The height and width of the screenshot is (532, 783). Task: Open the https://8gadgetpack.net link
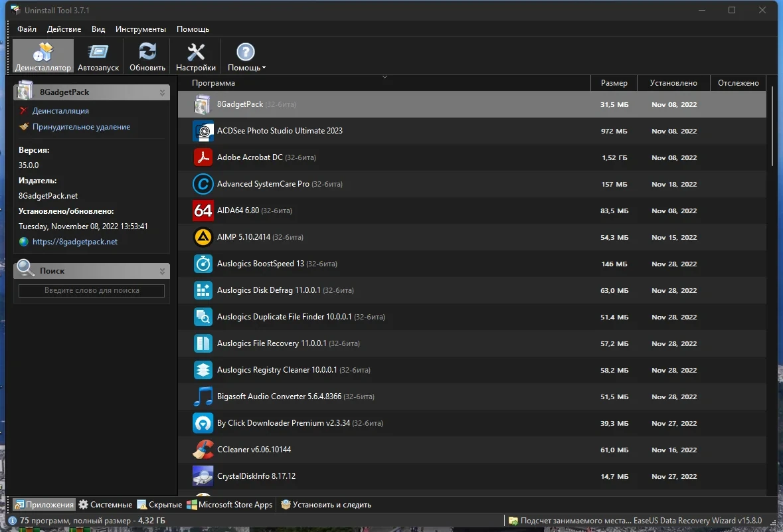point(75,242)
